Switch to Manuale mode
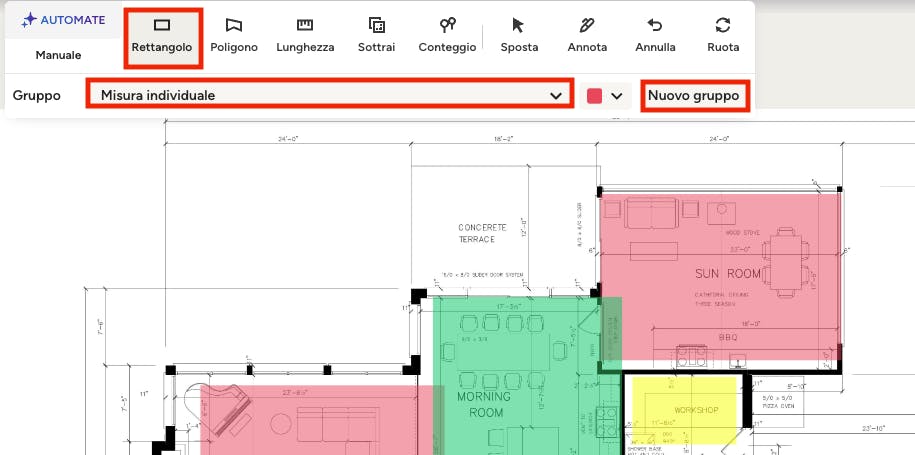Screen dimensions: 915x455 tap(58, 55)
